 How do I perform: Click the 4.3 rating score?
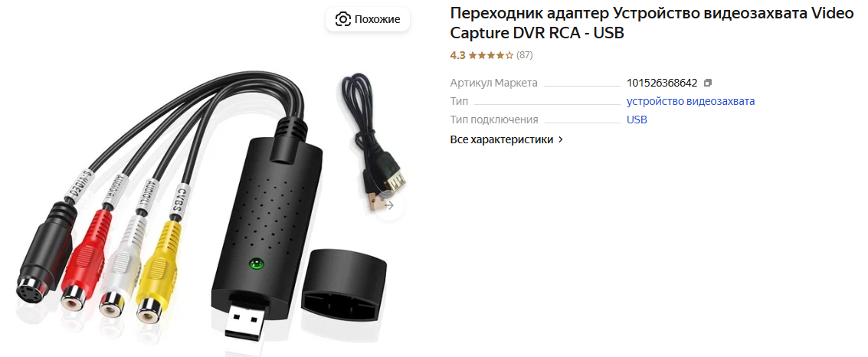click(x=458, y=55)
